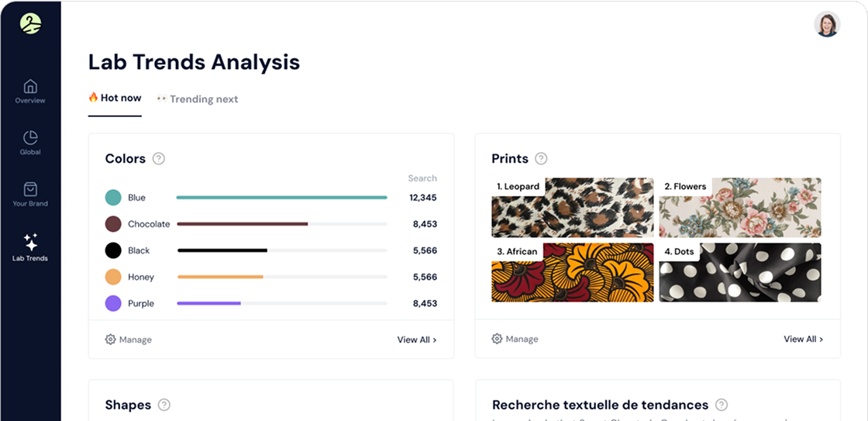Image resolution: width=868 pixels, height=421 pixels.
Task: Open Your Brand shopping bag icon
Action: click(30, 189)
